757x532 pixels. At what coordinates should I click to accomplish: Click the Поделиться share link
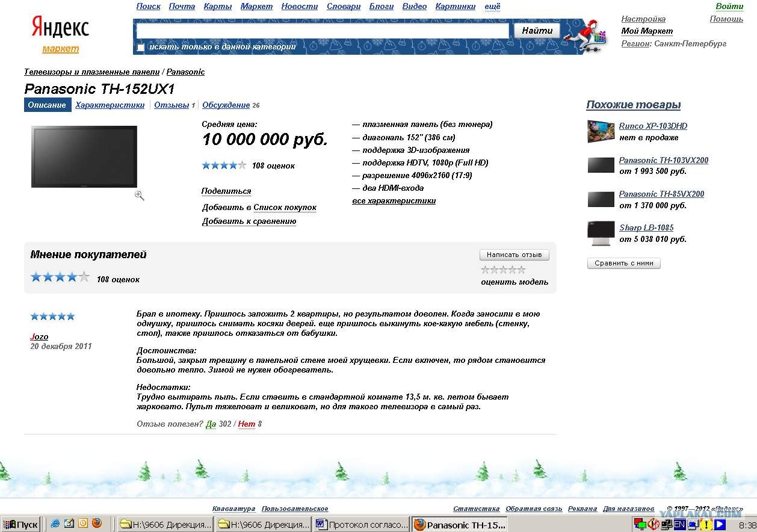click(x=226, y=191)
